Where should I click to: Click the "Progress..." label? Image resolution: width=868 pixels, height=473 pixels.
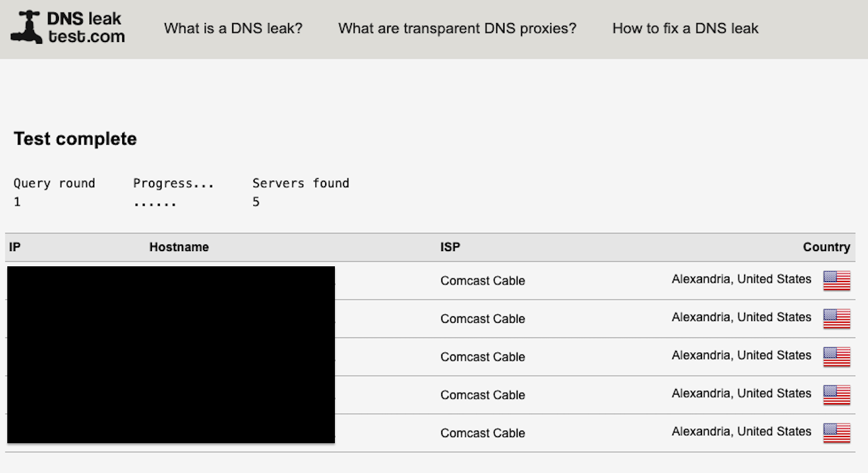coord(173,183)
